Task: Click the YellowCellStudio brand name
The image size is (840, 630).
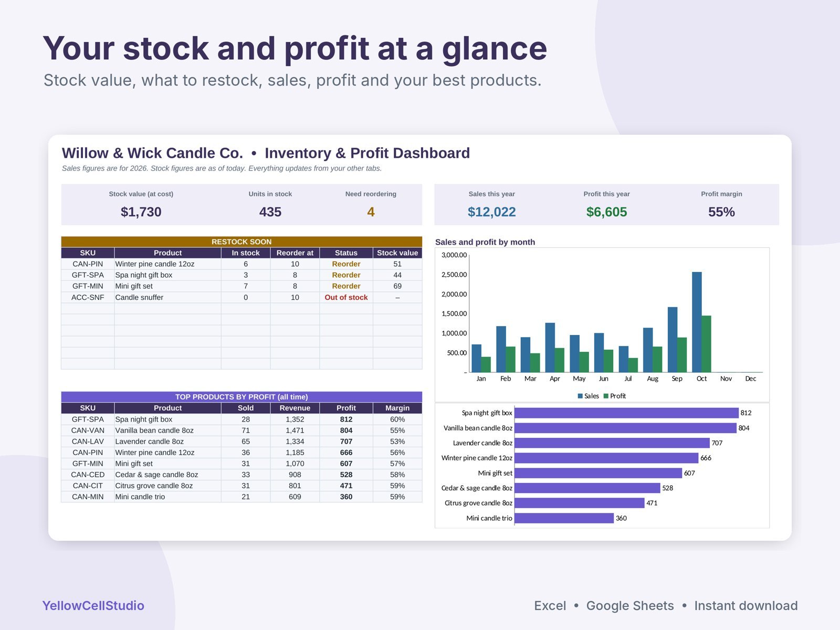Action: (93, 605)
